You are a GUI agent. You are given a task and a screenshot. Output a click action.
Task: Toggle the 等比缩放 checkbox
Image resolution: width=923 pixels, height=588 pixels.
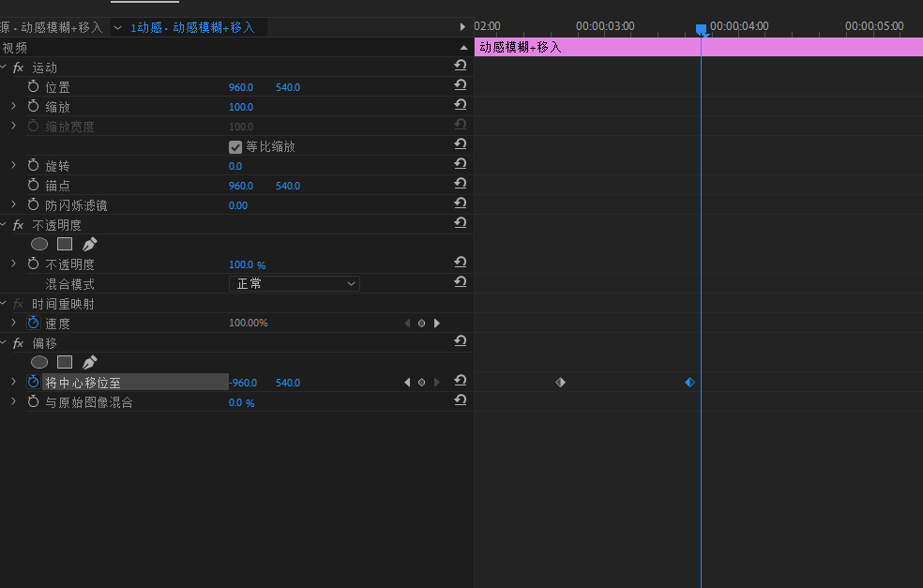click(235, 147)
